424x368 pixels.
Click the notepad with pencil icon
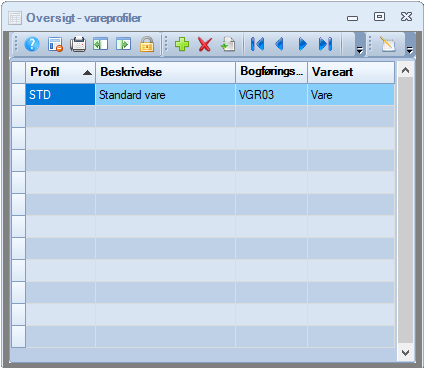[388, 44]
